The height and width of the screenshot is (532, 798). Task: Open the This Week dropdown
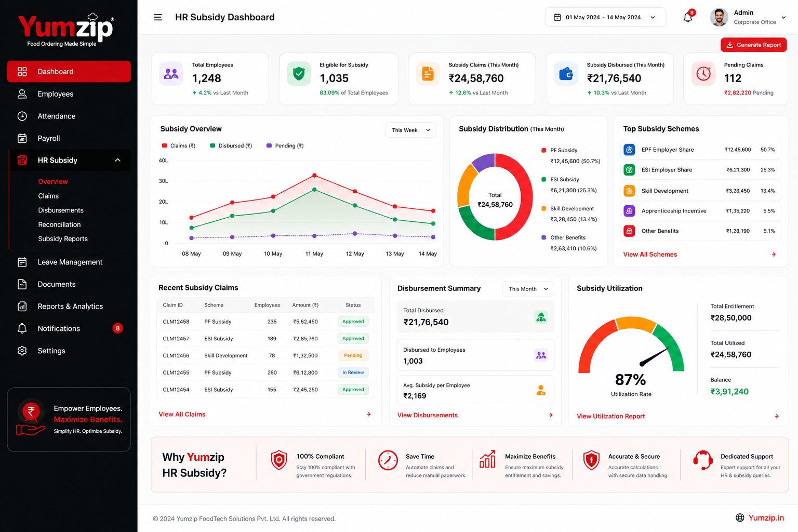(x=410, y=130)
